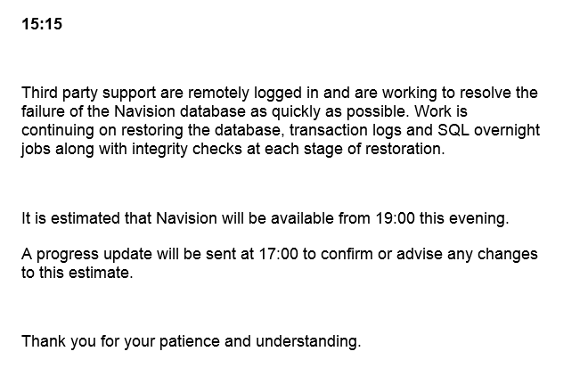This screenshot has height=376, width=588.
Task: Click the phrase 'It is estimated'
Action: 70,218
